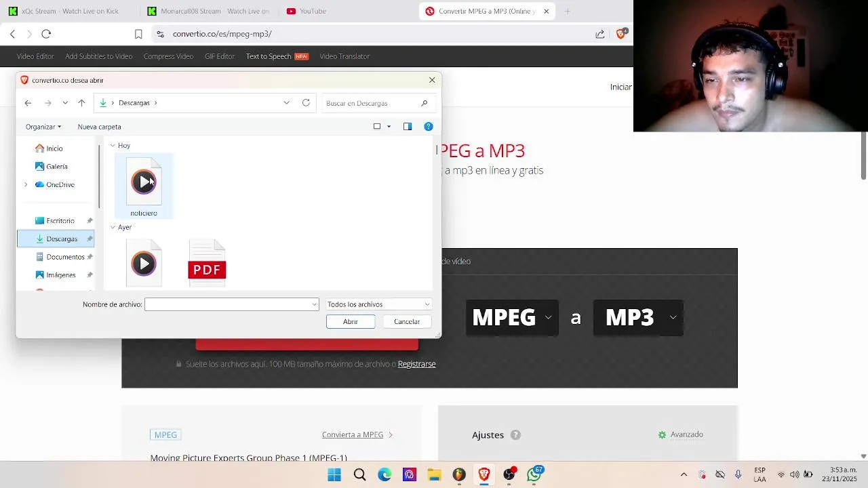Close the Convertir MPEG a MP3 tab
Image resolution: width=868 pixels, height=488 pixels.
click(x=546, y=12)
